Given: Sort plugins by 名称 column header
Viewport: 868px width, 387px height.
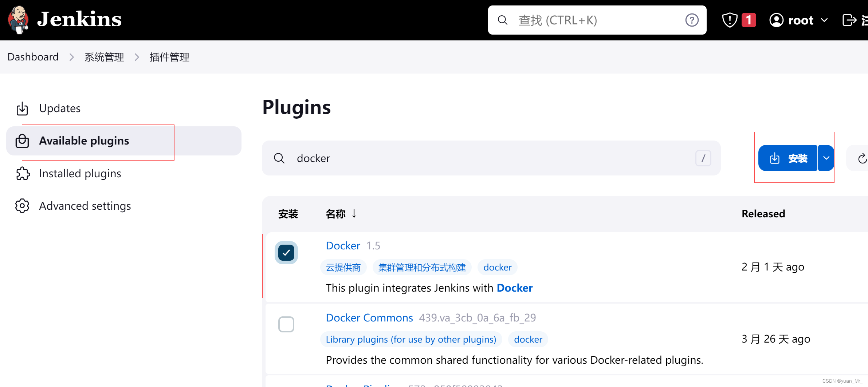Looking at the screenshot, I should tap(335, 214).
